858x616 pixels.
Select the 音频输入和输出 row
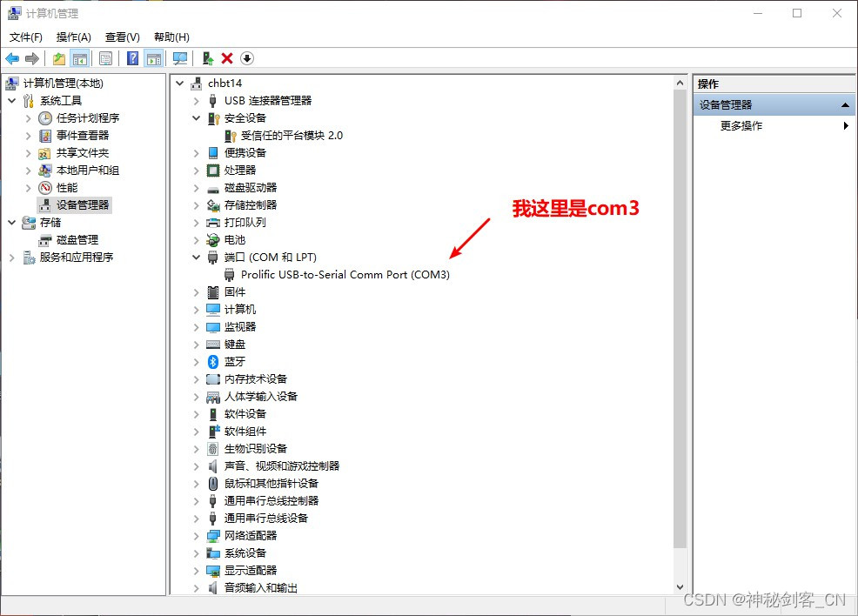click(x=260, y=588)
